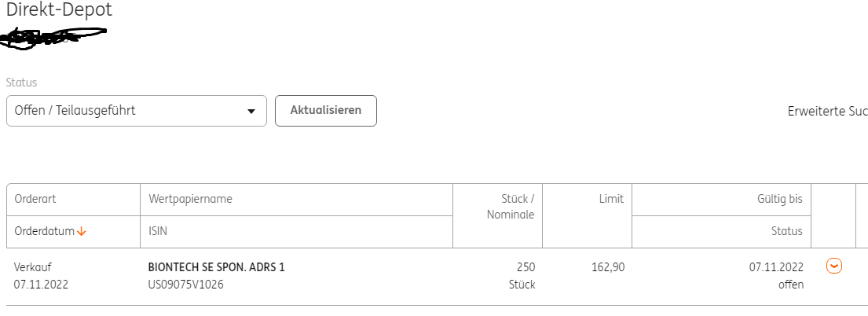
Task: Click the Orderart column header
Action: click(x=35, y=200)
